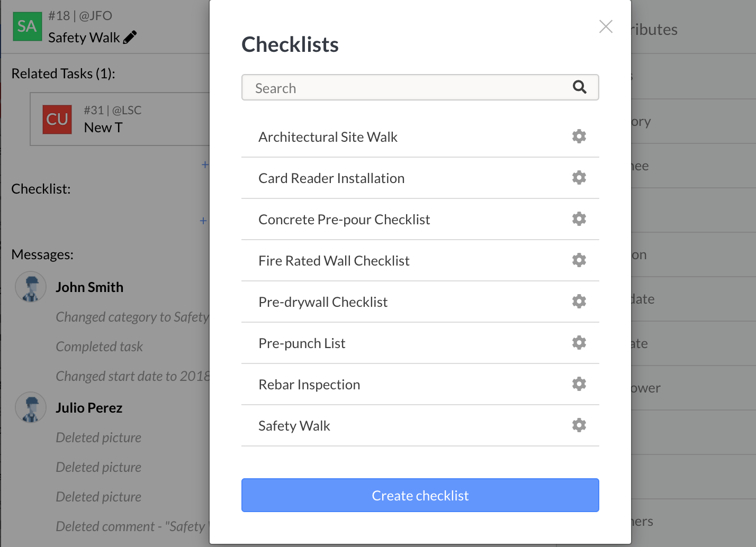Image resolution: width=756 pixels, height=547 pixels.
Task: Open Concrete Pre-pour Checklist settings gear
Action: (x=579, y=219)
